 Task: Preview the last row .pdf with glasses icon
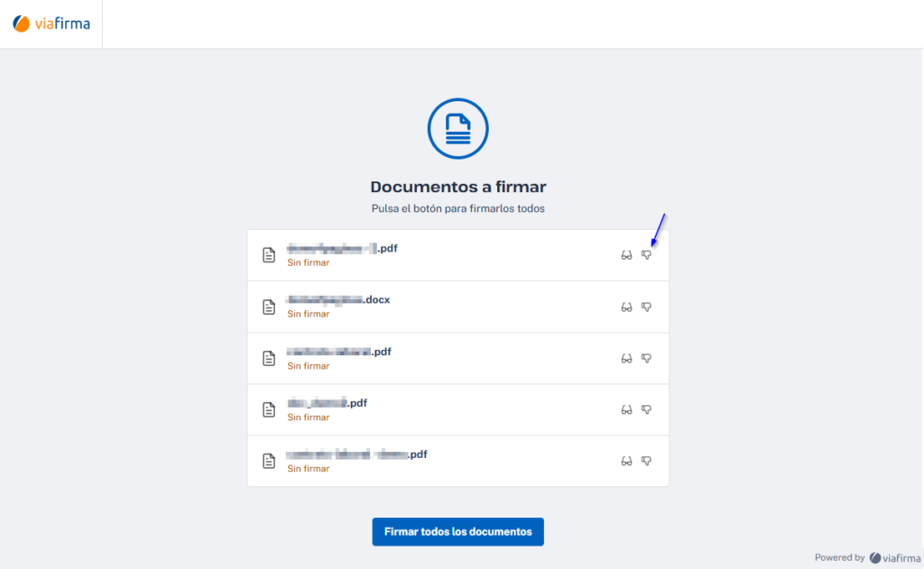[626, 461]
